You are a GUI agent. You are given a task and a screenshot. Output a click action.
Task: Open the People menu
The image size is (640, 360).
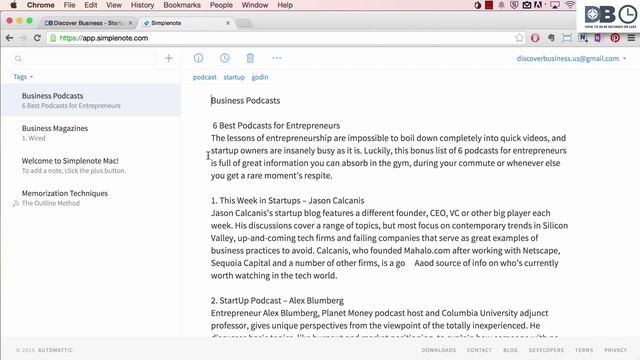coord(221,5)
